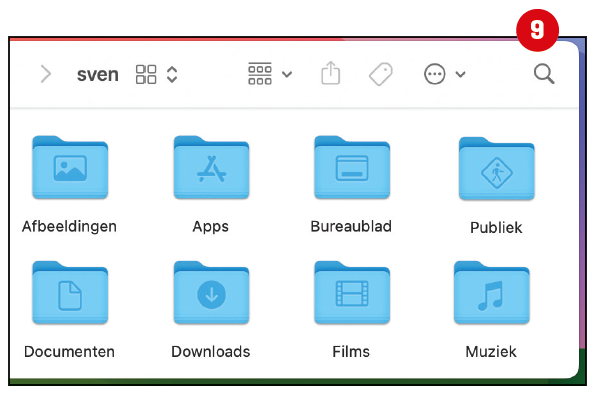Click the Publiek folder name
Image resolution: width=596 pixels, height=395 pixels.
pos(496,228)
